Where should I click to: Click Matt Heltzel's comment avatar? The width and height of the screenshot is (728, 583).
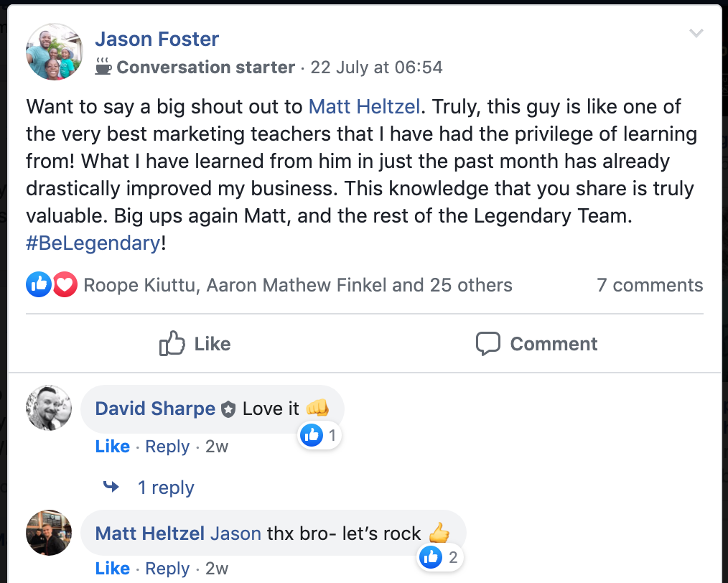tap(49, 533)
